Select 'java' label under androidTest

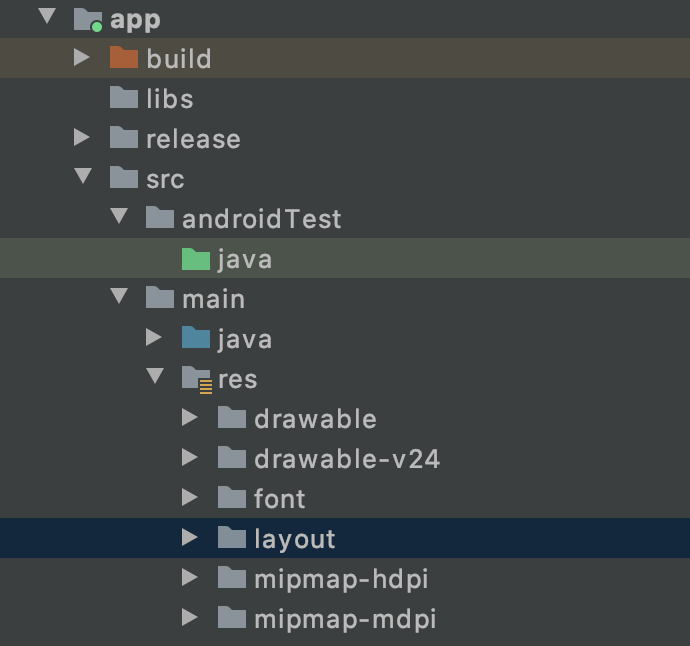[245, 260]
